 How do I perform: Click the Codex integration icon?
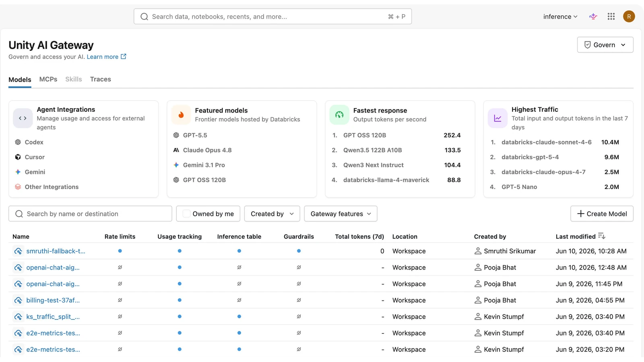pyautogui.click(x=18, y=142)
